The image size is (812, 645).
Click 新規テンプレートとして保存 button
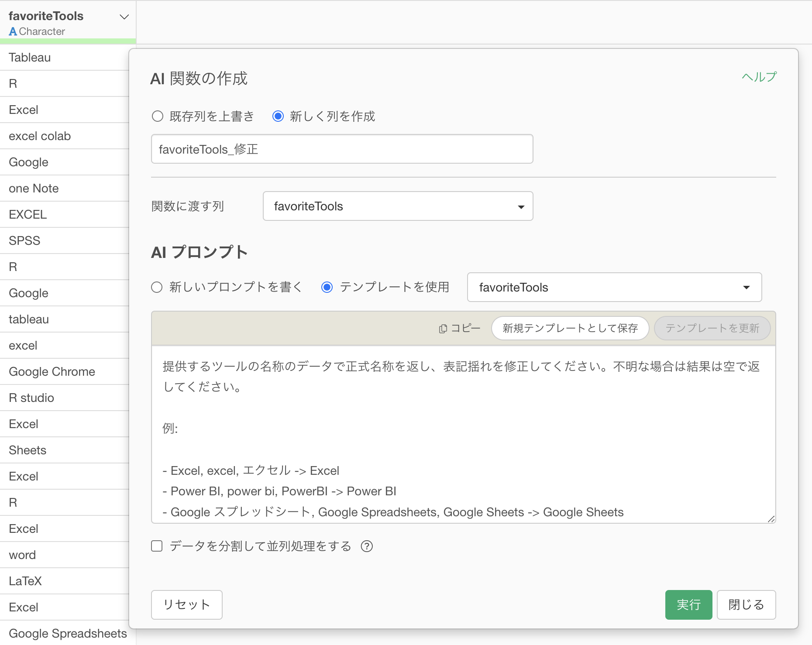click(x=570, y=329)
